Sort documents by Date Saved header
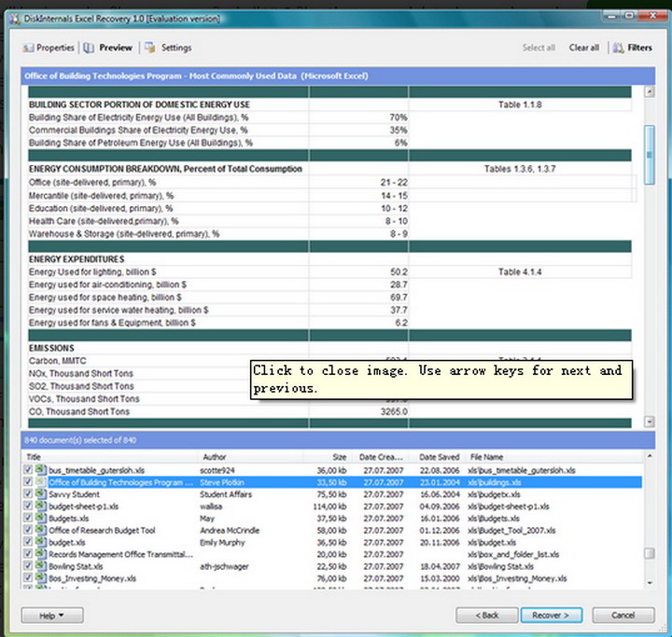 439,457
